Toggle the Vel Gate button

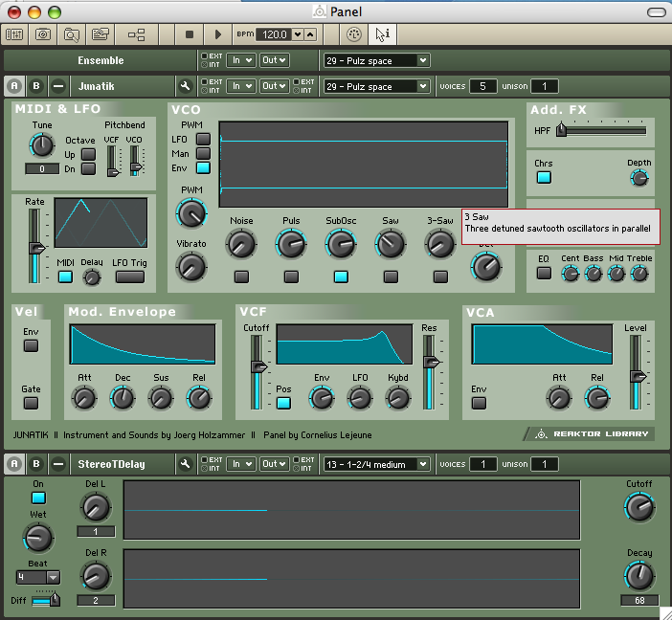click(31, 403)
